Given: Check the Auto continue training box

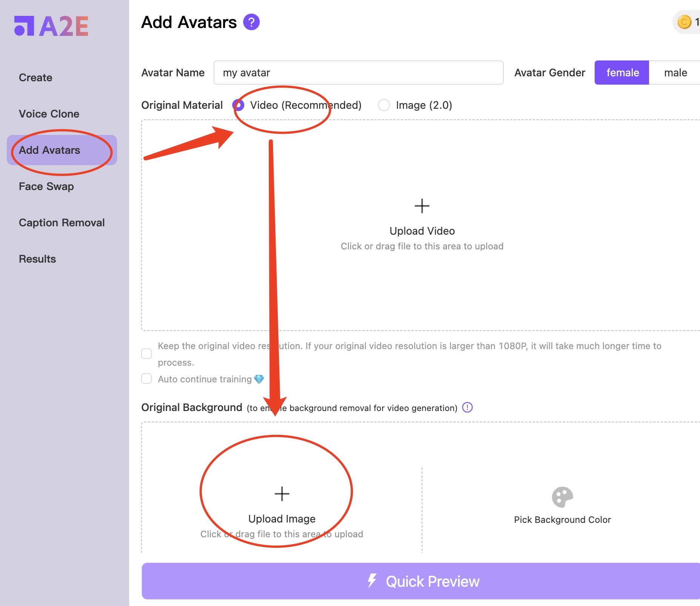Looking at the screenshot, I should point(146,379).
